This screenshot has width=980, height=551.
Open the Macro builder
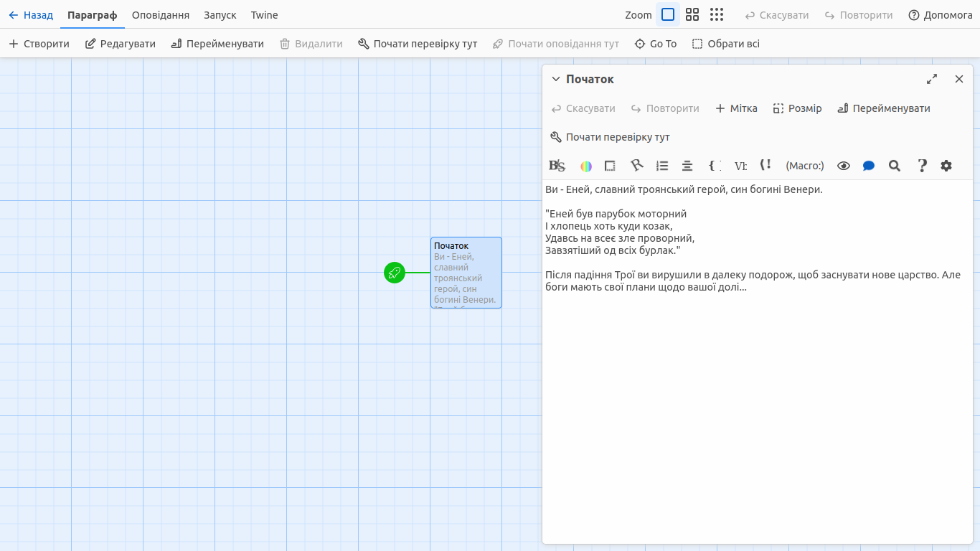[x=805, y=166]
